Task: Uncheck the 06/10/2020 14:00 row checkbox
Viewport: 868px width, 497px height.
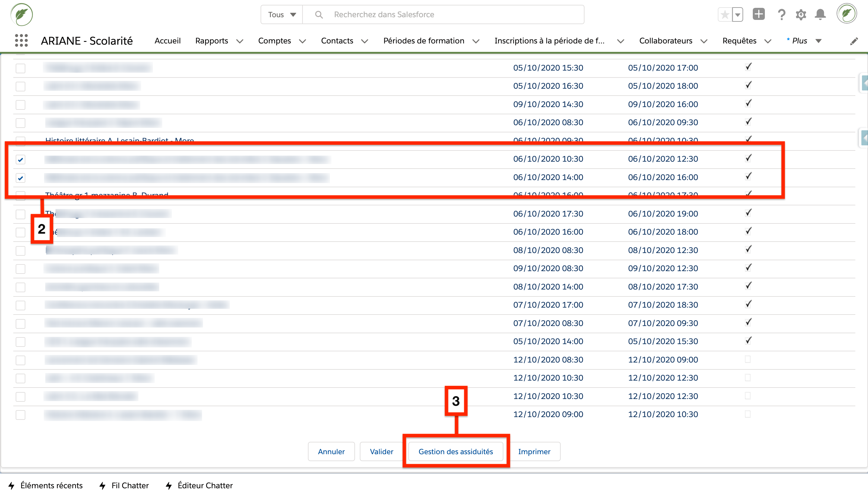Action: point(21,178)
